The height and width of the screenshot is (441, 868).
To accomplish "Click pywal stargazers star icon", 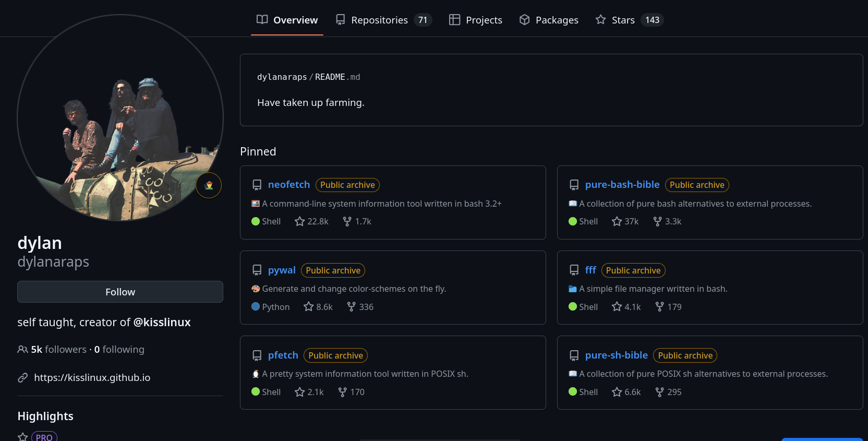I will 308,307.
